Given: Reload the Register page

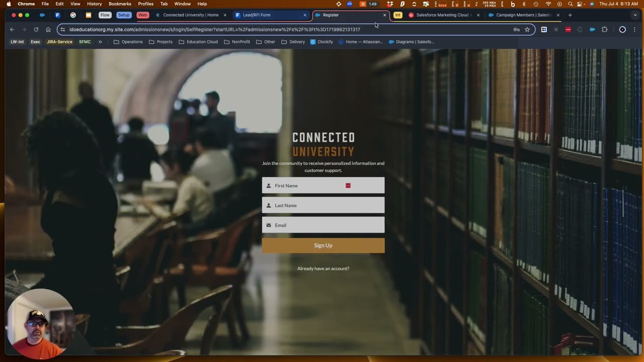Looking at the screenshot, I should [x=36, y=30].
